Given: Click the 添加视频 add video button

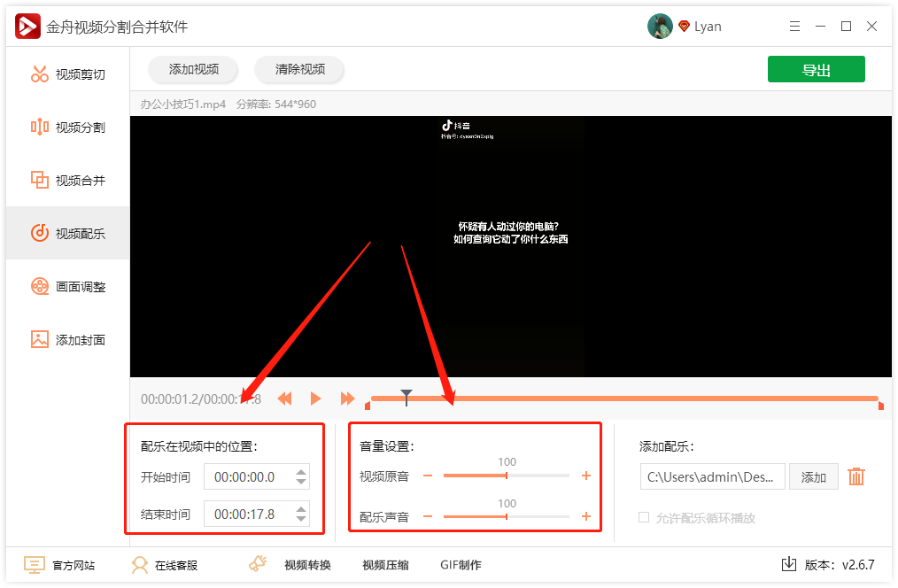Looking at the screenshot, I should (x=194, y=69).
